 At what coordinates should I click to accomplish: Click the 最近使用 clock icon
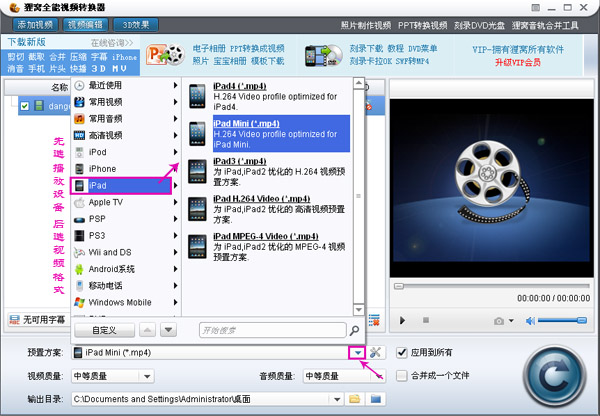[x=79, y=85]
